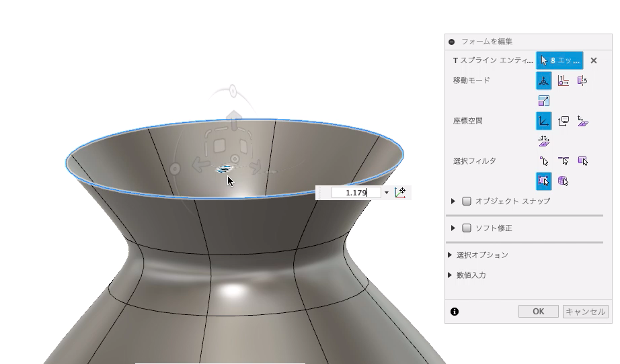Image resolution: width=620 pixels, height=364 pixels.
Task: Set selection filter to edge
Action: click(563, 161)
